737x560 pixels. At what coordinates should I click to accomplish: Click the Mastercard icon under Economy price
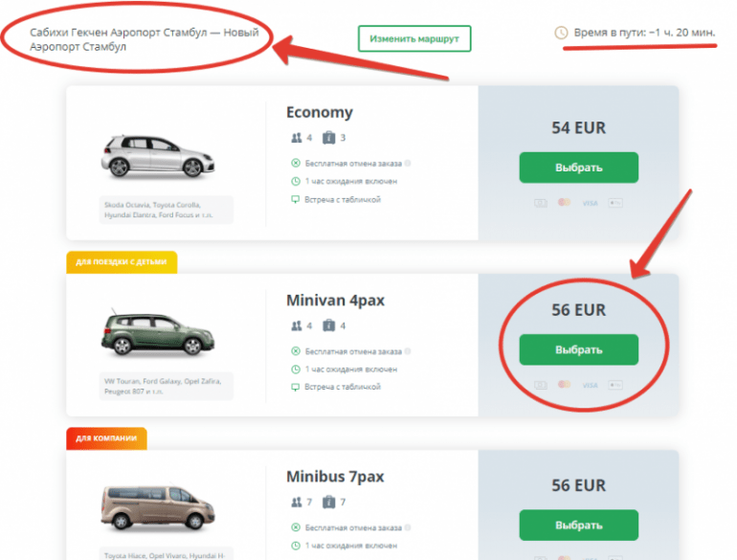tap(564, 203)
